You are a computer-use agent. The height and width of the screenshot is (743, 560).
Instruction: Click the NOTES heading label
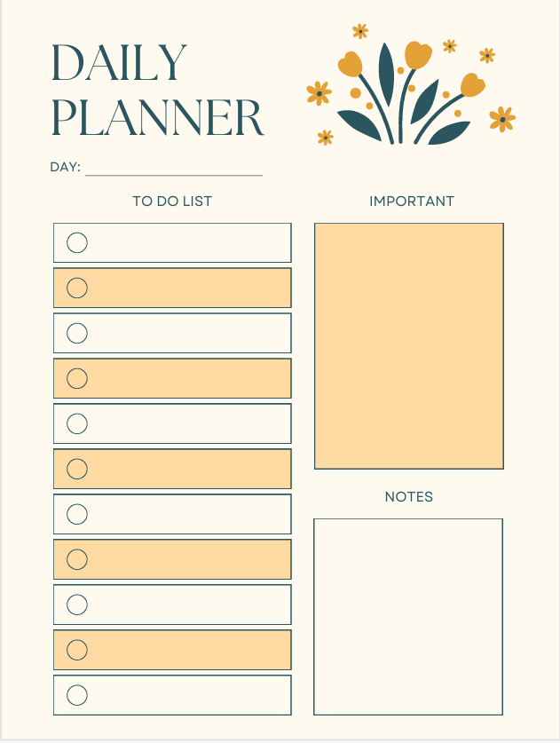(409, 497)
